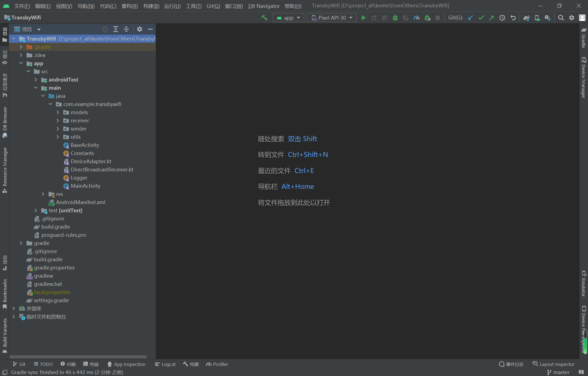Click the Debug app bug icon
The image size is (588, 376).
coord(395,18)
